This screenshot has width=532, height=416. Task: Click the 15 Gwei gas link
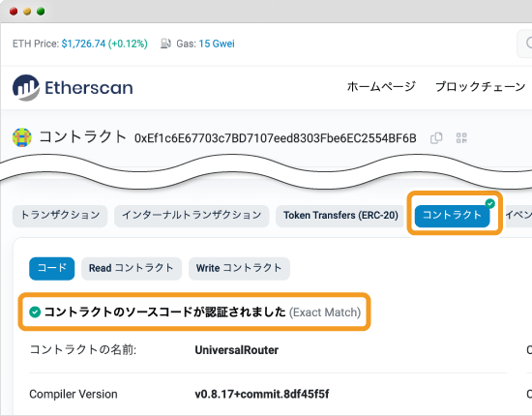pos(217,44)
